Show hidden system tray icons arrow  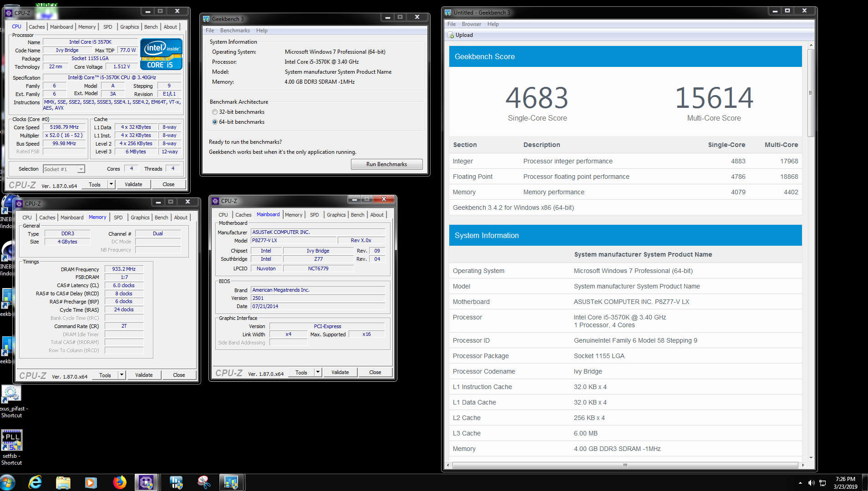(800, 483)
